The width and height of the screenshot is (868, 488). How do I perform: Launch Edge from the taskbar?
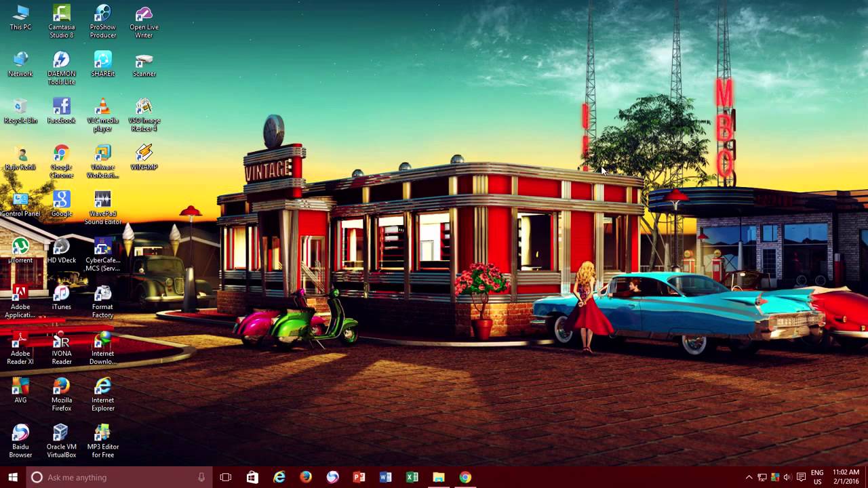click(279, 477)
